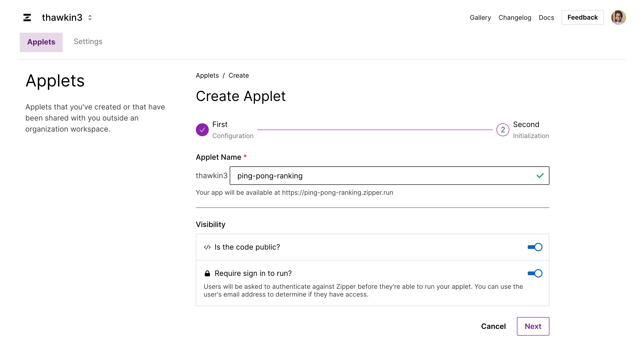Click the Zipper logo icon
The width and height of the screenshot is (644, 354).
(27, 18)
